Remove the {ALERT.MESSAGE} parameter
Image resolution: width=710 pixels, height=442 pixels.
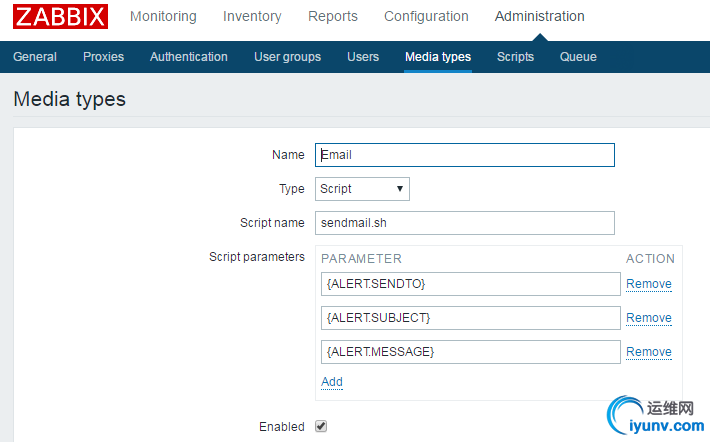(x=648, y=352)
